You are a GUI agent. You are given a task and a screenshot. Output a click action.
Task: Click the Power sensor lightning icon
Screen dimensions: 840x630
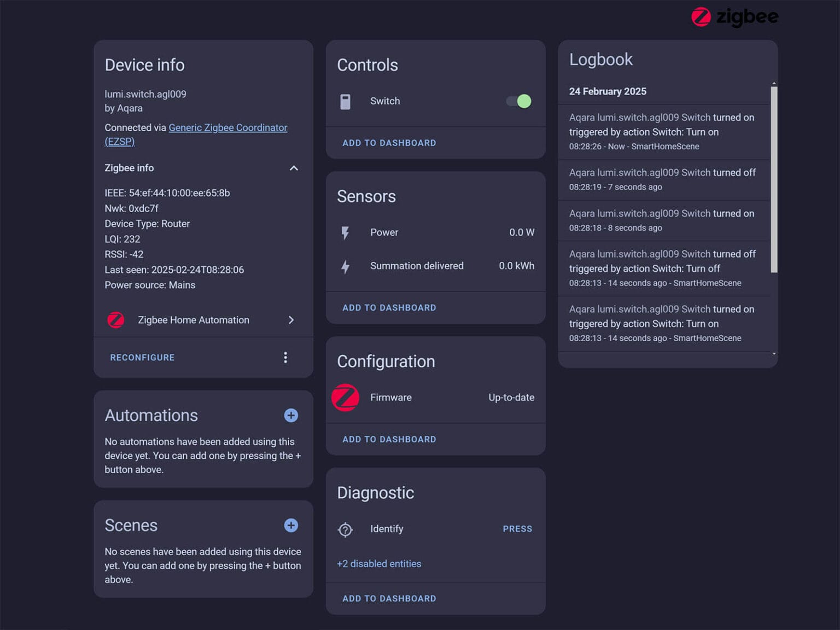tap(345, 233)
